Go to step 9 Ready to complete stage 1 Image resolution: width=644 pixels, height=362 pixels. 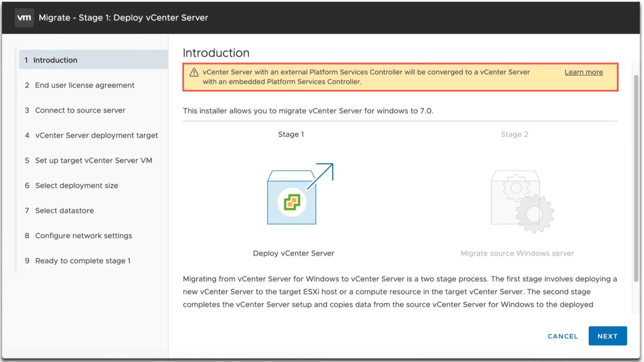coord(83,261)
